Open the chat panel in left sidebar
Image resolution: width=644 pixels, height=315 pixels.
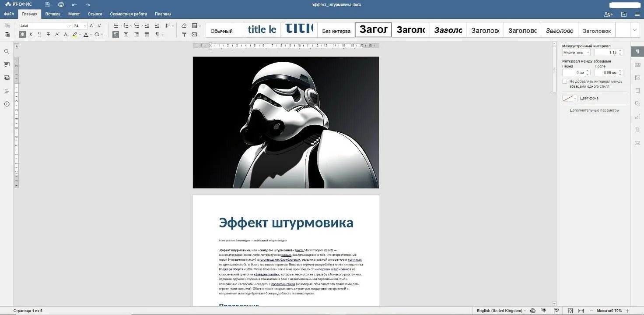coord(7,78)
